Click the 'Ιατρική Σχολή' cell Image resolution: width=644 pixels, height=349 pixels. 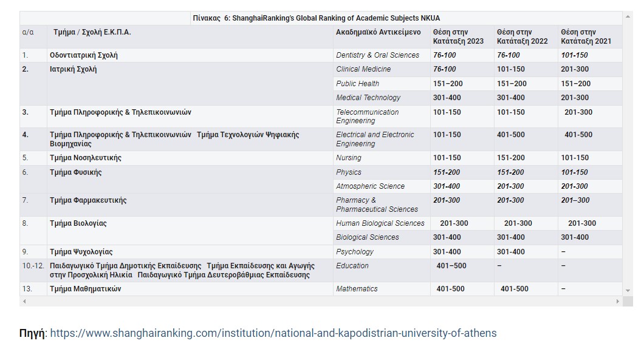[x=73, y=69]
